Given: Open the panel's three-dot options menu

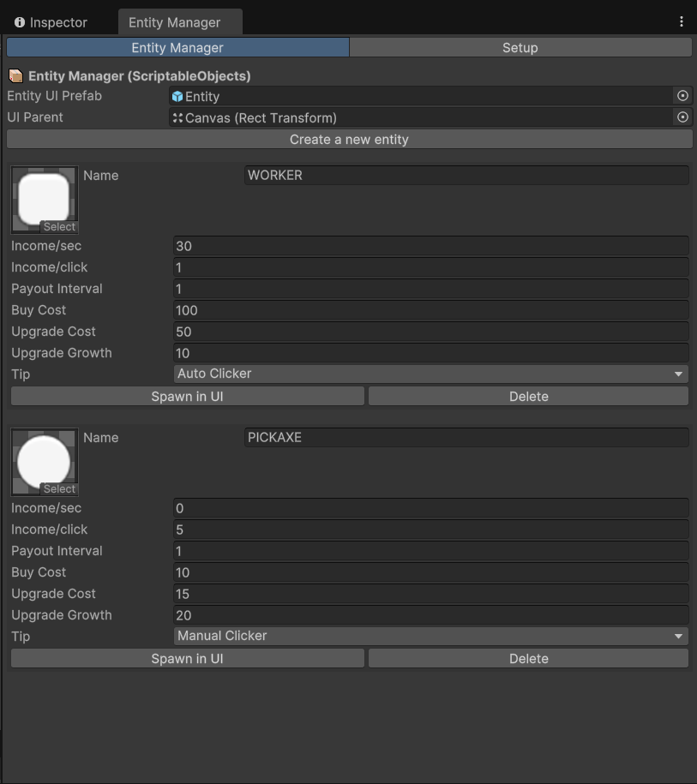Looking at the screenshot, I should [682, 22].
